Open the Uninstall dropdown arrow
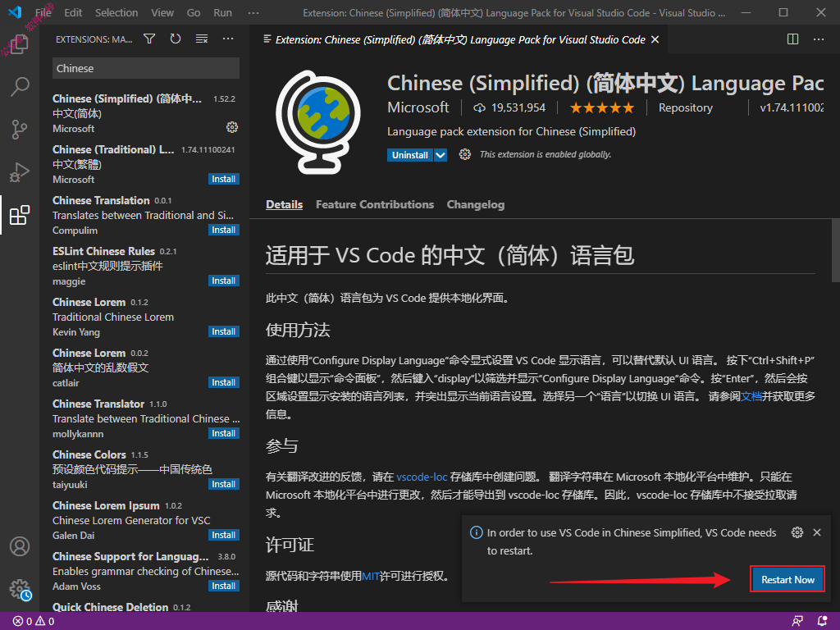The image size is (840, 630). (x=441, y=155)
